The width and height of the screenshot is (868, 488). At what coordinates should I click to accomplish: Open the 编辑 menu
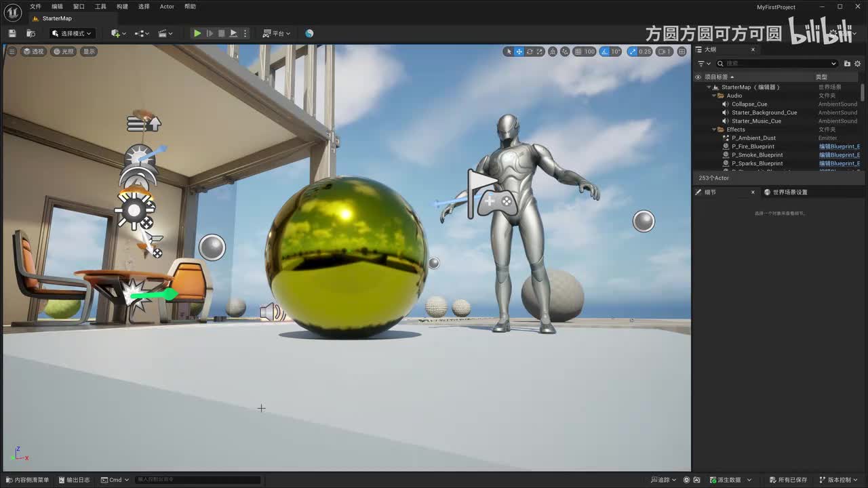click(57, 7)
